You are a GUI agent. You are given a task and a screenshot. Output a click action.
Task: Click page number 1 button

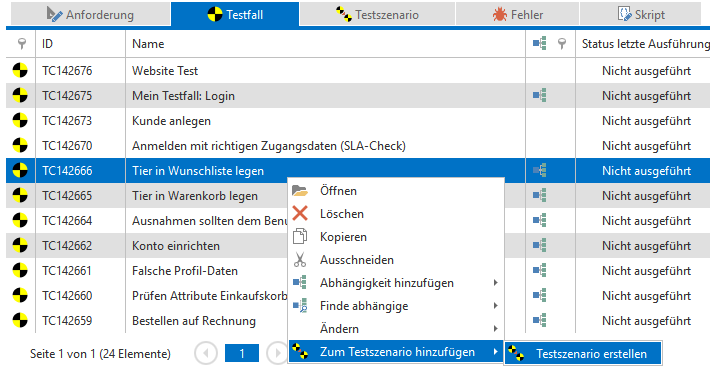[242, 353]
